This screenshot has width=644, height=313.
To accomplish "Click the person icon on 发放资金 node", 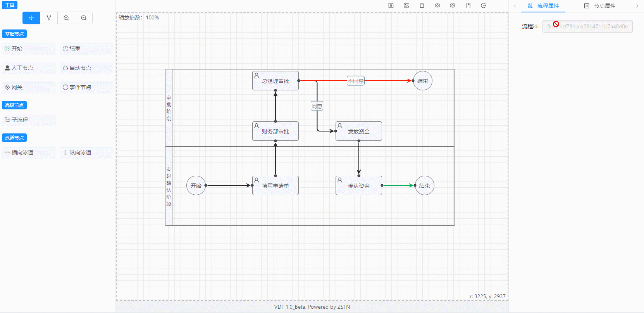I will tap(340, 126).
